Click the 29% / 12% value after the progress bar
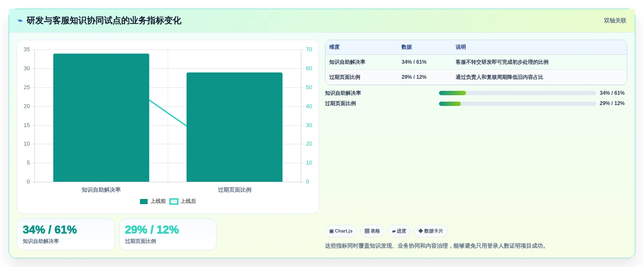644x267 pixels. pos(612,104)
